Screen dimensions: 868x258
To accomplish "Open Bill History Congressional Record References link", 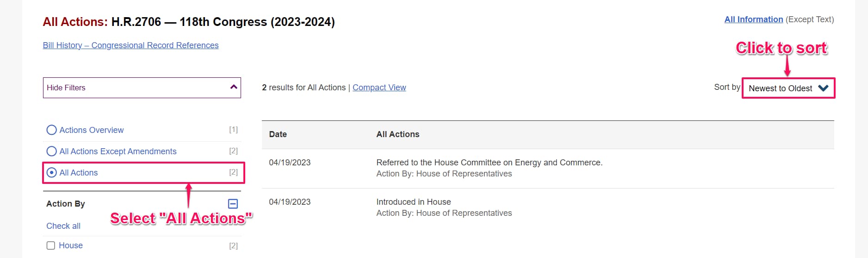I will click(130, 45).
